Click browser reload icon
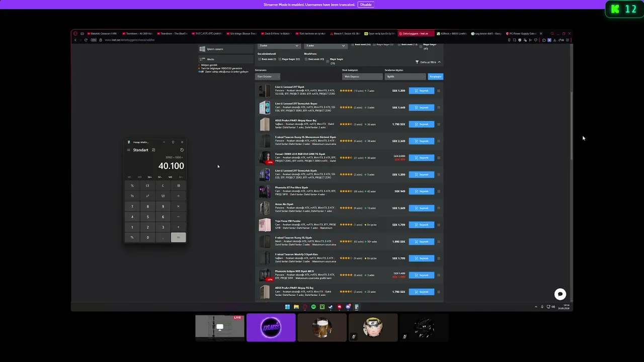The width and height of the screenshot is (644, 362). pyautogui.click(x=86, y=40)
